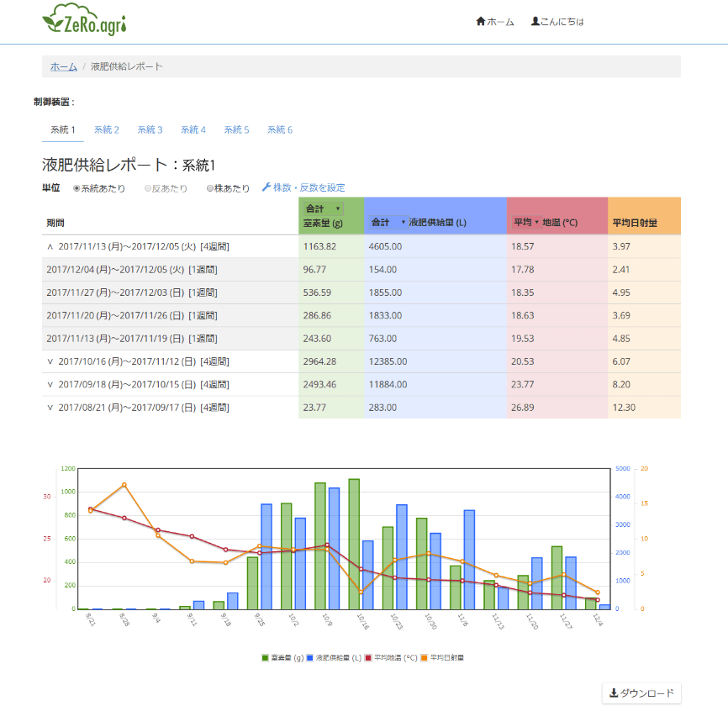This screenshot has width=728, height=711.
Task: Switch to 系統 6 tab
Action: click(x=280, y=129)
